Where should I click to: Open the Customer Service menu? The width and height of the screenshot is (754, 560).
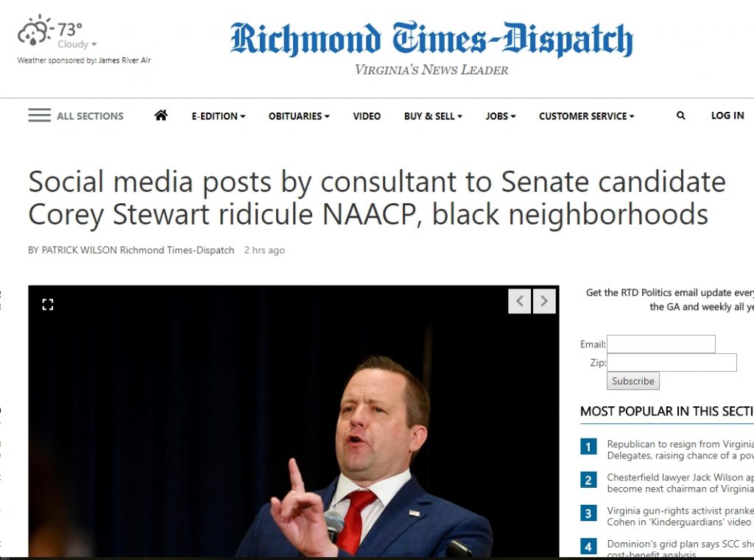pyautogui.click(x=587, y=116)
